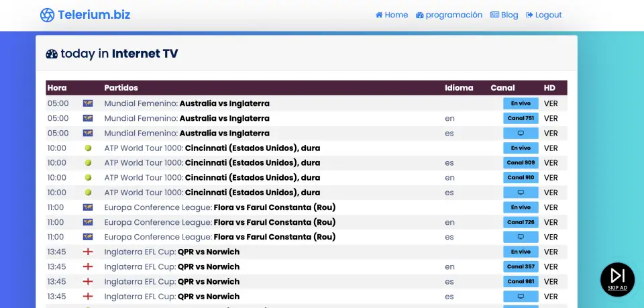Click the world flag icon in the Canal 726 row
Viewport: 644px width, 308px height.
pos(88,222)
